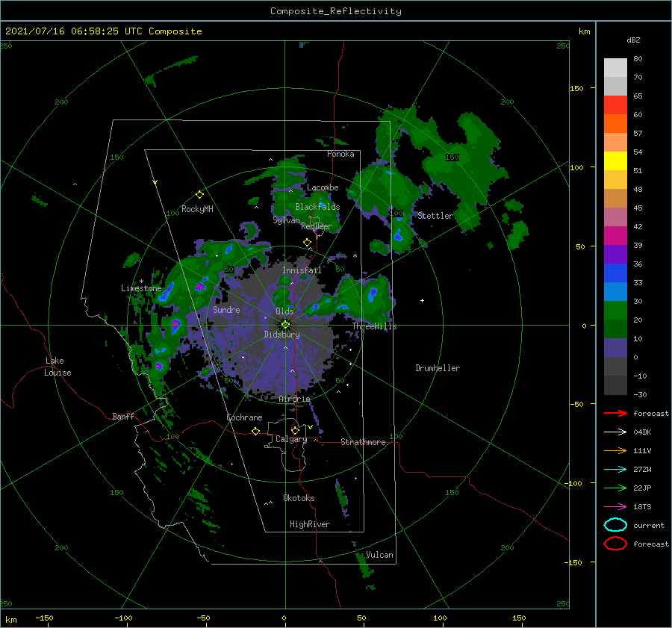The image size is (672, 628).
Task: Click the red forecast arrow legend icon
Action: pyautogui.click(x=615, y=413)
